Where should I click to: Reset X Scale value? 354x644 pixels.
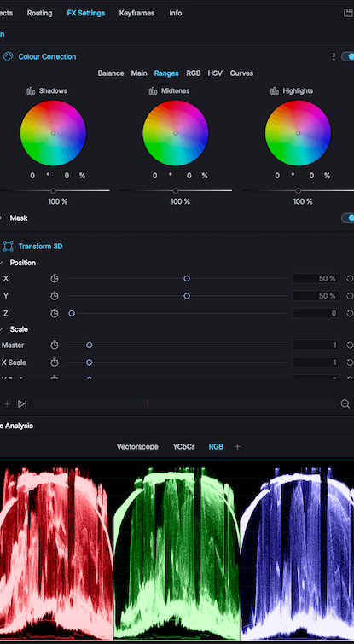pos(350,363)
